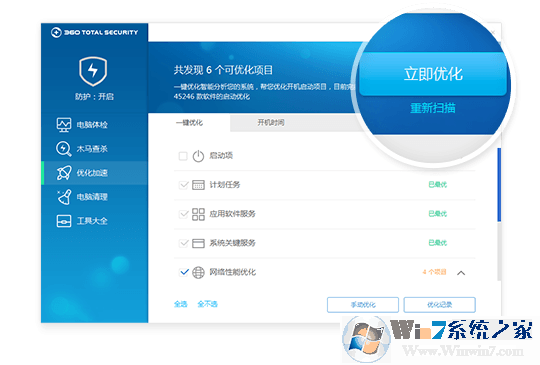Image resolution: width=540 pixels, height=365 pixels.
Task: Click the calendar icon for 计划任务
Action: click(x=198, y=185)
